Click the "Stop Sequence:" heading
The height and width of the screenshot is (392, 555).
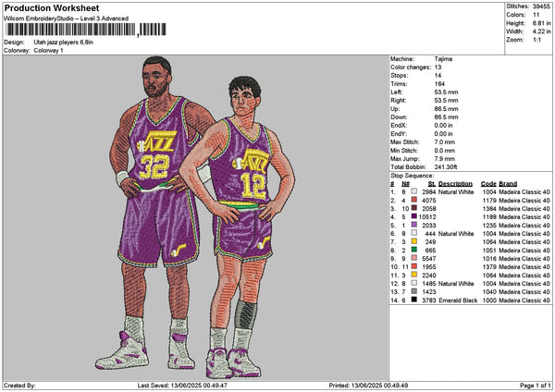point(412,176)
